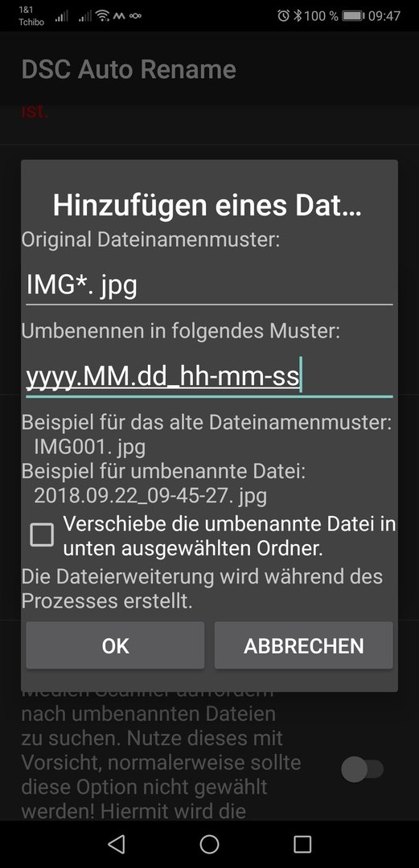Tap the recent apps square icon

[302, 844]
